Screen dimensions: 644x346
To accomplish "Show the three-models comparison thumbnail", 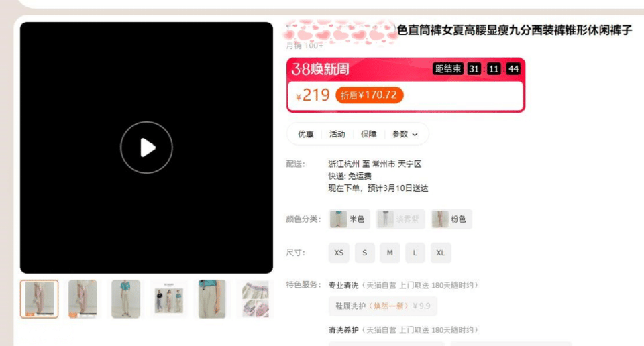I will [x=169, y=299].
